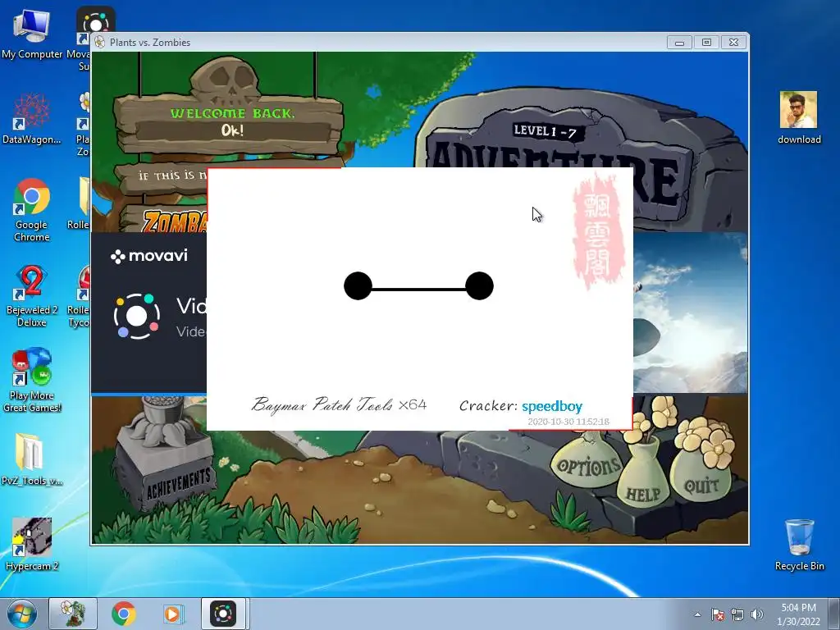Open Action Center flag tray icon
This screenshot has height=630, width=840.
click(x=718, y=614)
